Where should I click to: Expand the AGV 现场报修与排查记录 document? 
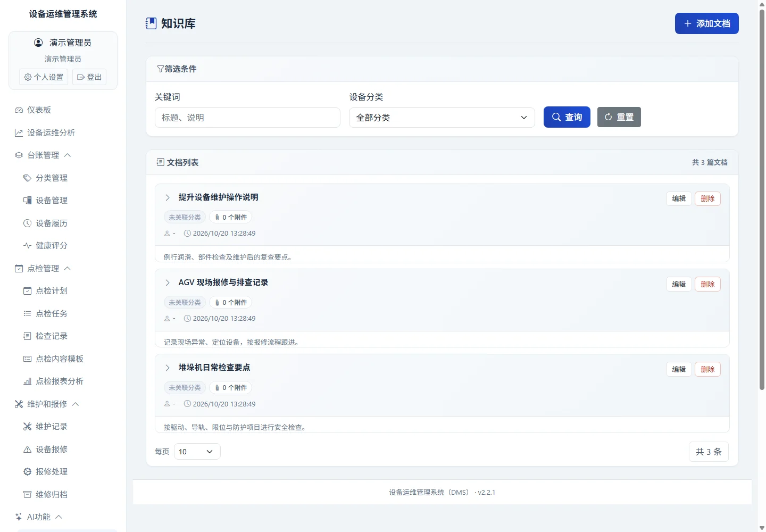pos(168,282)
